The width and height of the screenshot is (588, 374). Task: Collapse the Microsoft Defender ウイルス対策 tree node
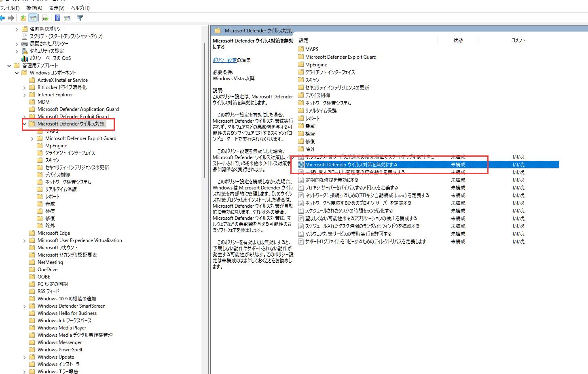[x=25, y=124]
